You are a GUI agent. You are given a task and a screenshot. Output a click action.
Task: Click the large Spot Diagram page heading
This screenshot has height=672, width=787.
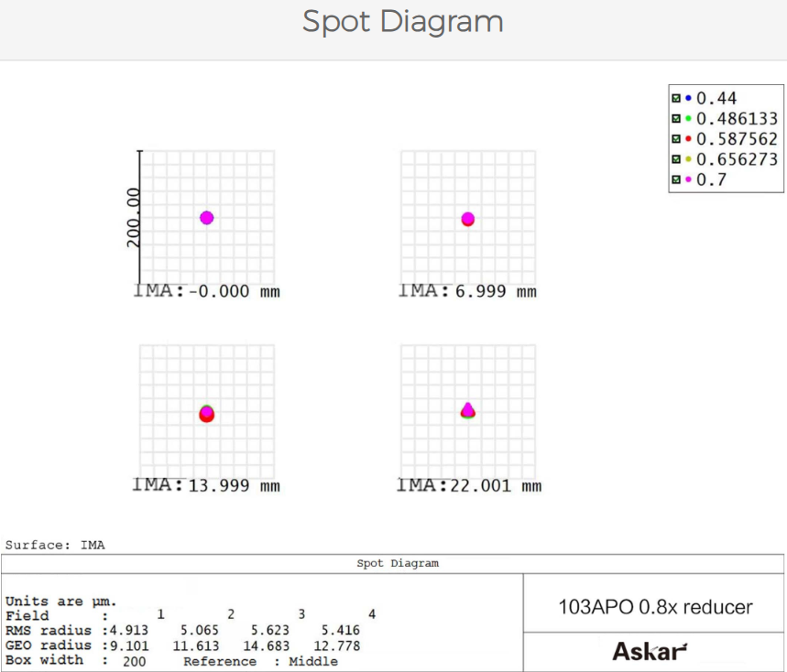pos(402,21)
